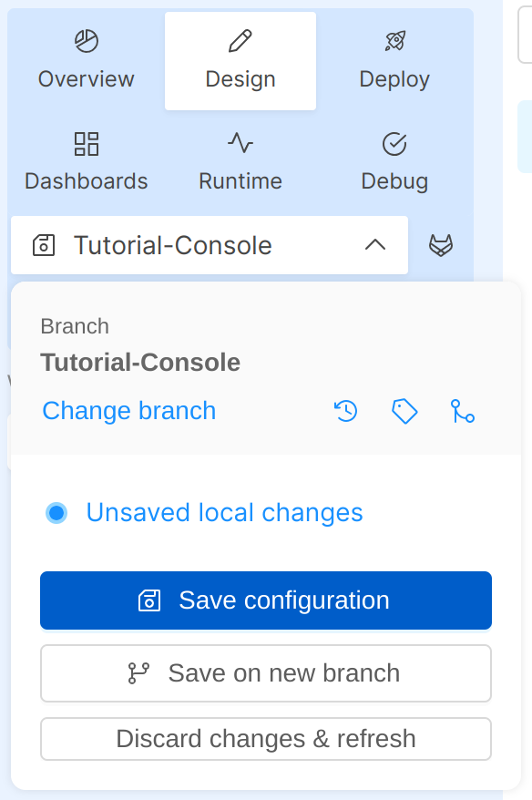Click the pencil icon above Design

tap(240, 39)
